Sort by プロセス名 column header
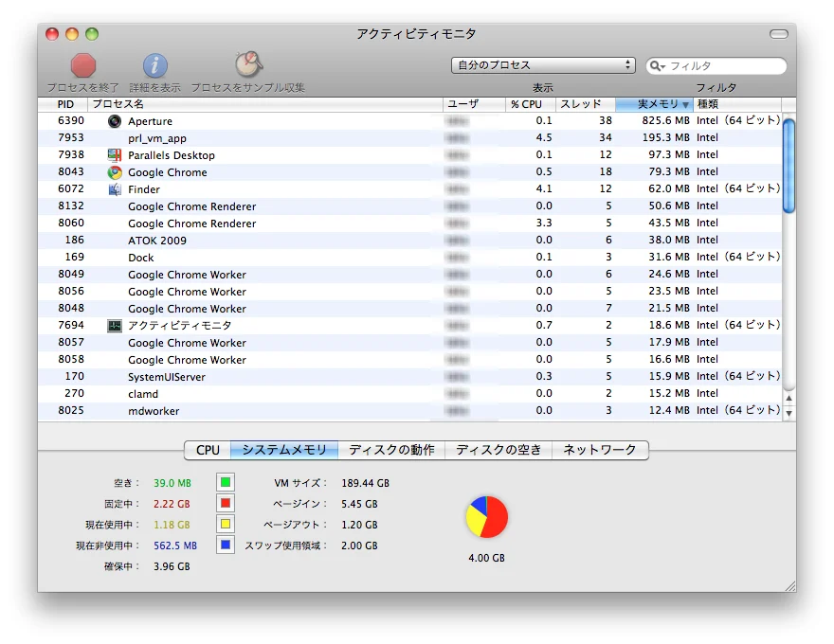This screenshot has width=834, height=644. (264, 104)
